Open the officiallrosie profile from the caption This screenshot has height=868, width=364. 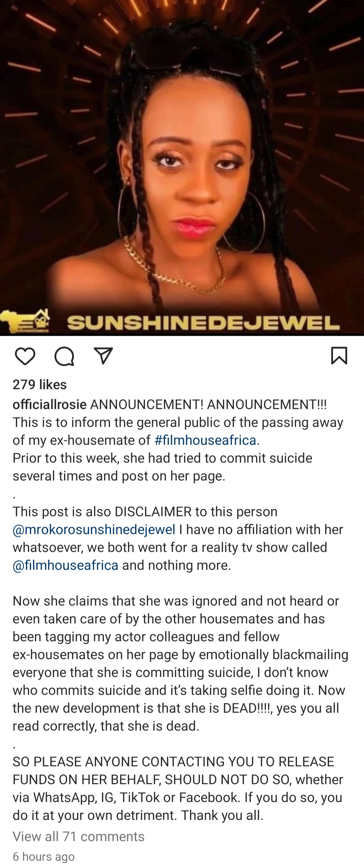(50, 405)
